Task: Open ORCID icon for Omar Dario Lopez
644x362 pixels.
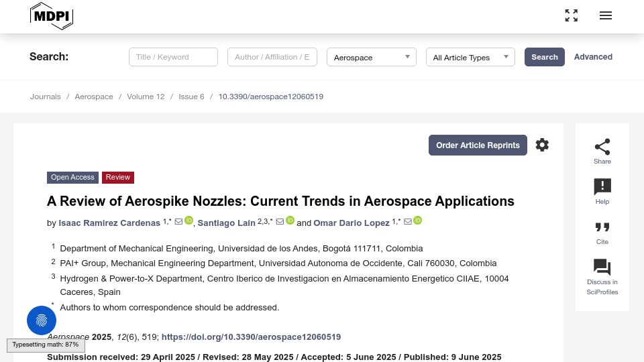Action: [418, 221]
